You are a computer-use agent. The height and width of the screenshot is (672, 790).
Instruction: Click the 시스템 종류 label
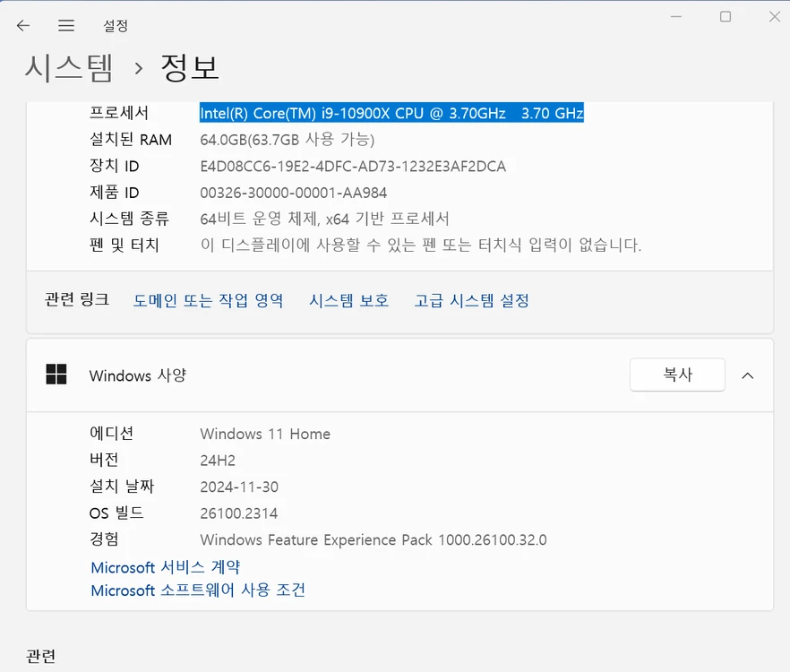click(x=129, y=219)
